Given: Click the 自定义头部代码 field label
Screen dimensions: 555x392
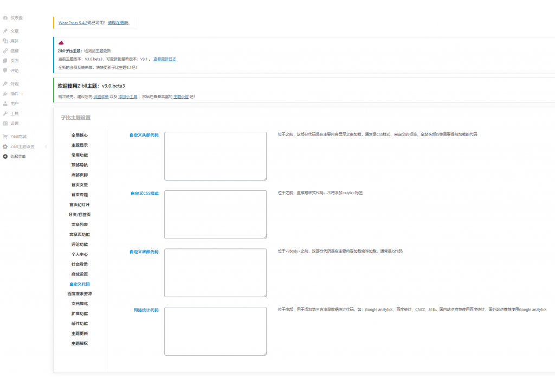Looking at the screenshot, I should coord(144,135).
